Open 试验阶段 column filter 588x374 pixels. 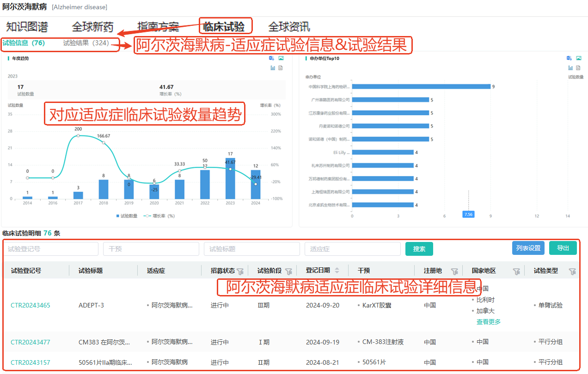[288, 271]
